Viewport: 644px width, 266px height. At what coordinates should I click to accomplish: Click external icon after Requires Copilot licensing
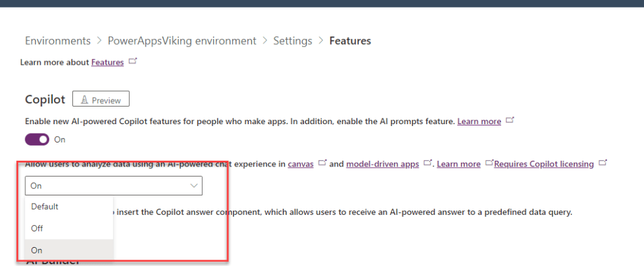click(x=602, y=163)
